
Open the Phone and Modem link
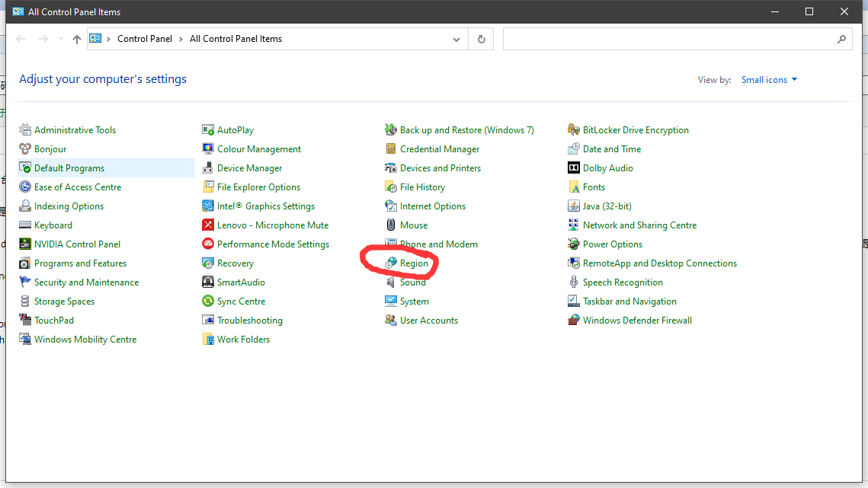pos(438,244)
